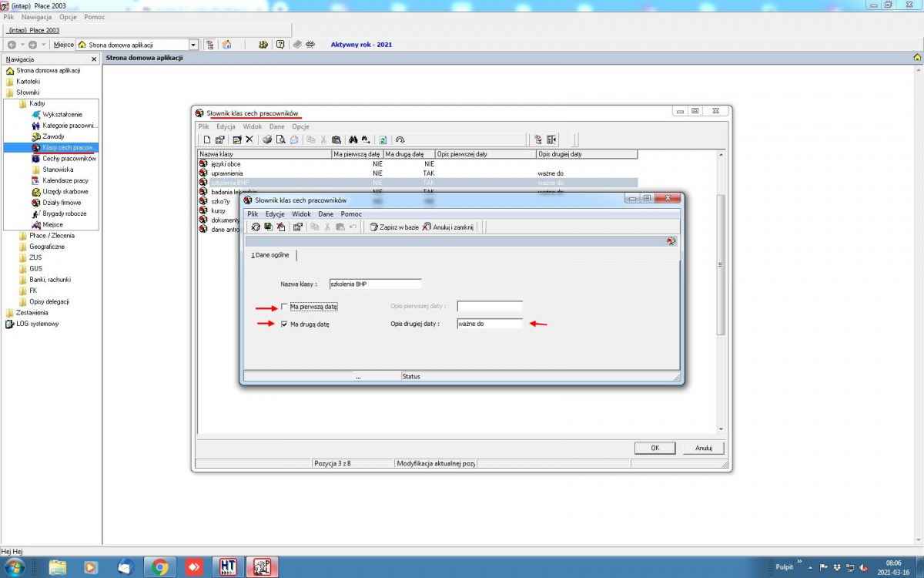Click the 'Opis drugiej daty' text field

(x=489, y=324)
